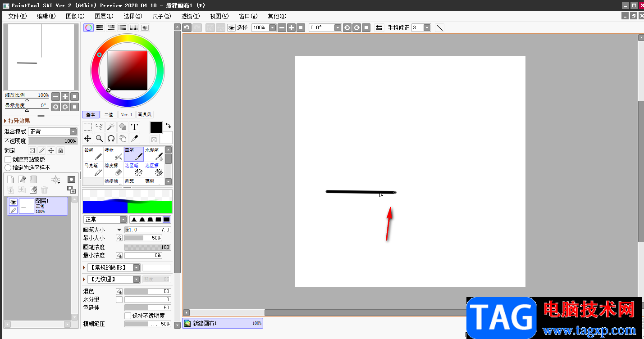The image size is (644, 339).
Task: Enable 创建剪贴蒙版 checkbox
Action: [x=8, y=159]
